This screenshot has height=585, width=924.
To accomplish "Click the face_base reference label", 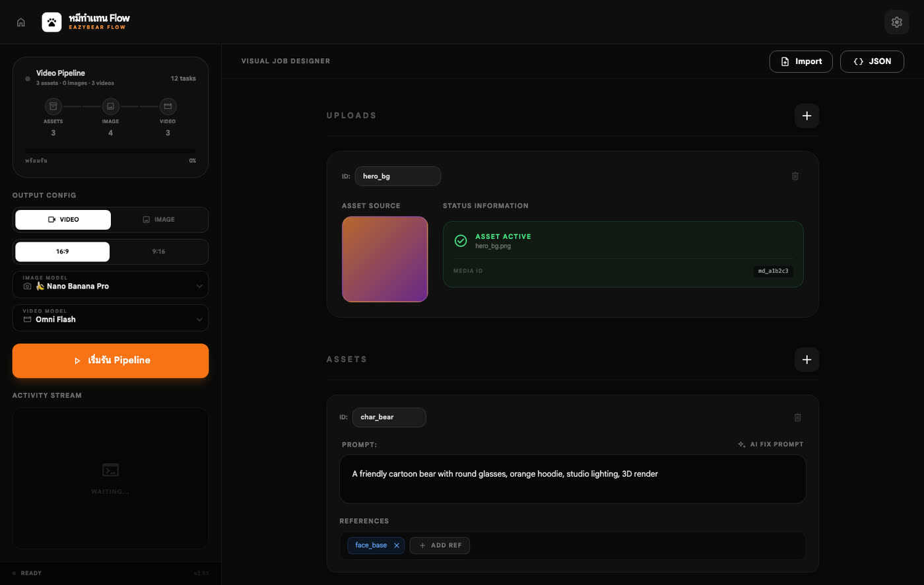I will (371, 545).
